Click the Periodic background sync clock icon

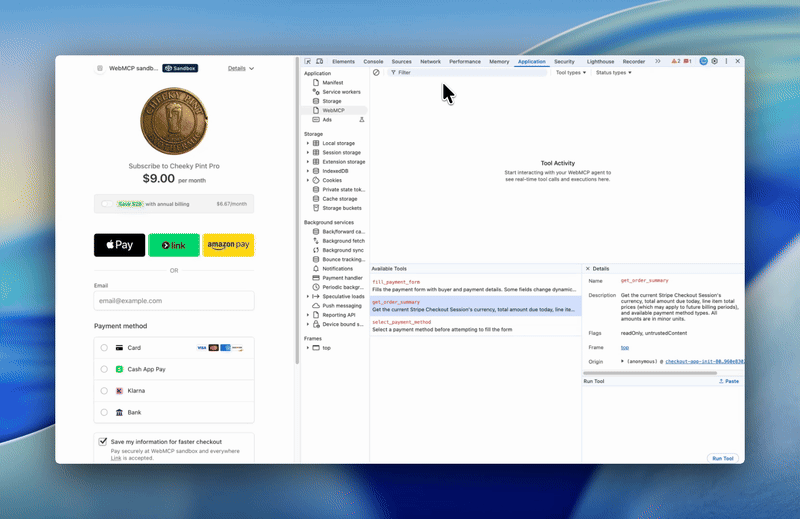click(x=316, y=287)
